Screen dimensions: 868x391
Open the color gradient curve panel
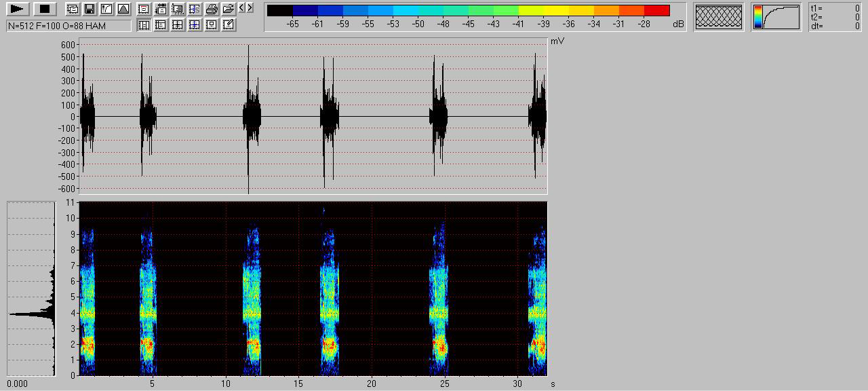[776, 17]
